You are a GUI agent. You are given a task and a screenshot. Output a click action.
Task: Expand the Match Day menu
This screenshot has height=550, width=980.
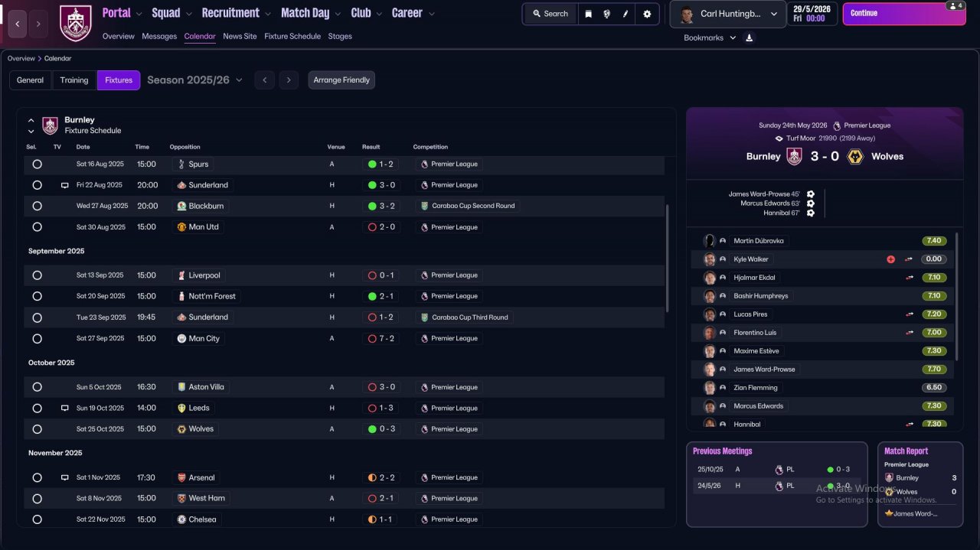311,13
